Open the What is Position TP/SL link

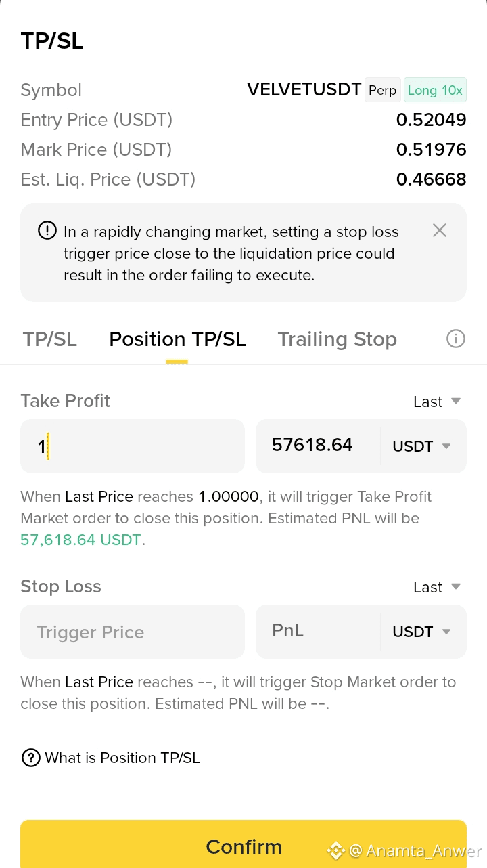click(122, 758)
